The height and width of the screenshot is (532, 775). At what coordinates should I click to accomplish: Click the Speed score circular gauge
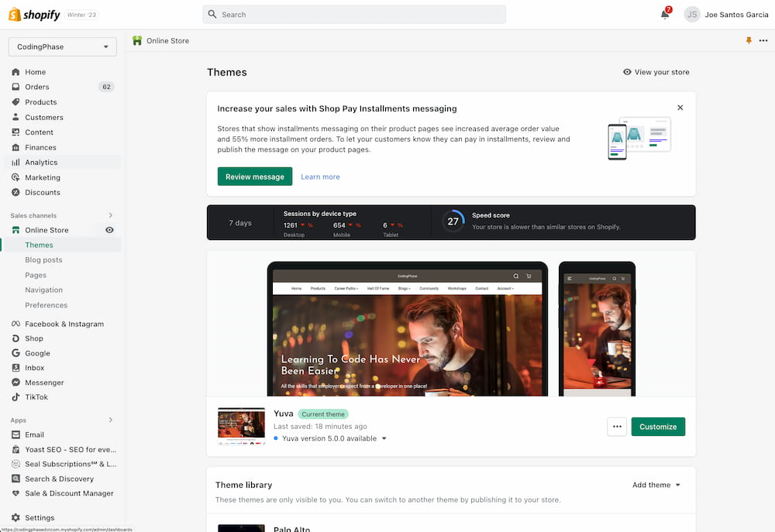pyautogui.click(x=453, y=221)
